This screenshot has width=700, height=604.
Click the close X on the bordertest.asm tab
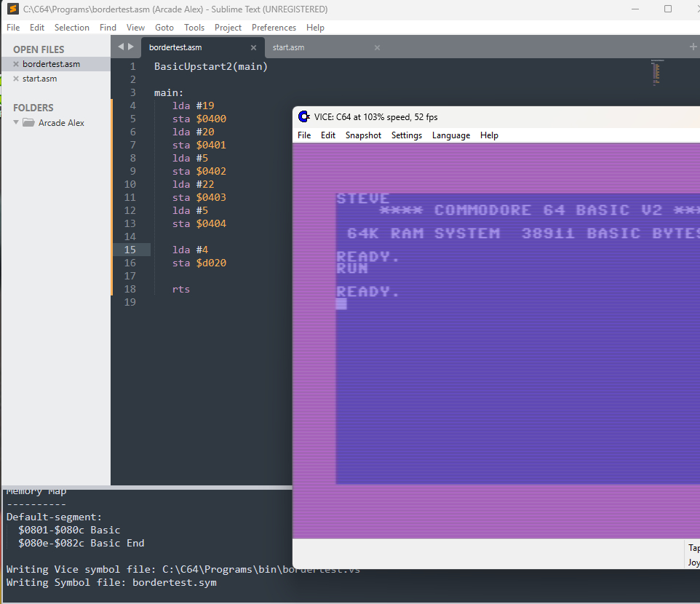coord(253,48)
